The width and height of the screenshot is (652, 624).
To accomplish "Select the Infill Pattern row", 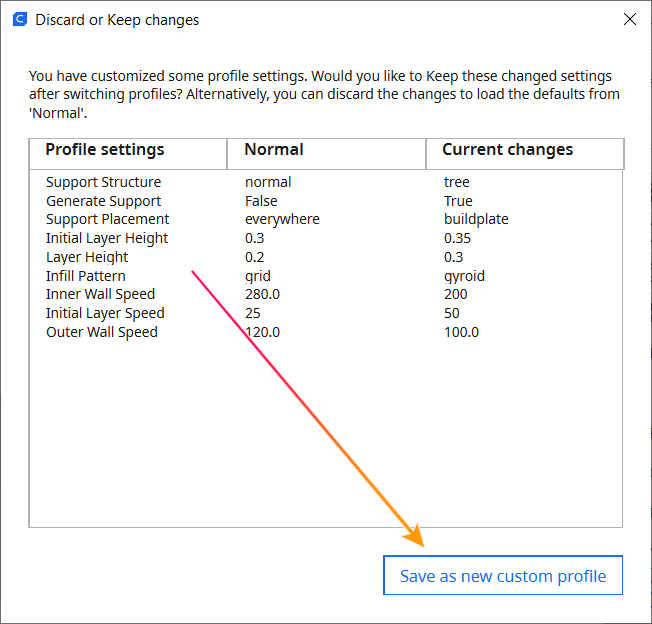I will (326, 276).
